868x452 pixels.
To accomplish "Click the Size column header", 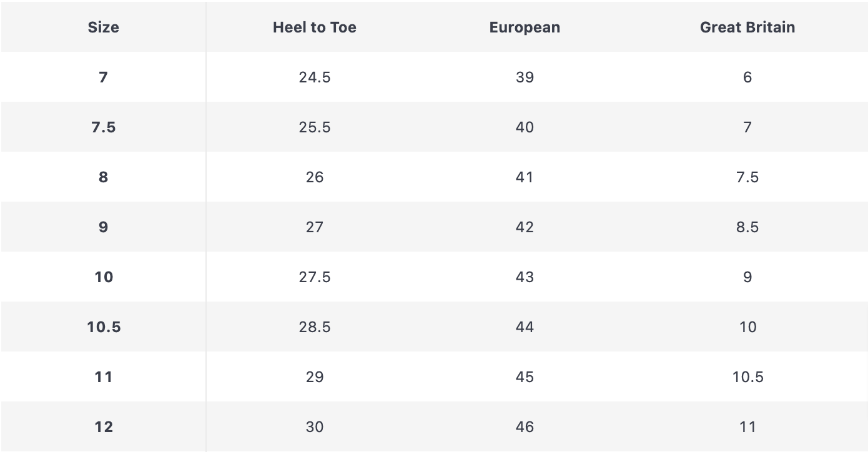I will pyautogui.click(x=104, y=27).
